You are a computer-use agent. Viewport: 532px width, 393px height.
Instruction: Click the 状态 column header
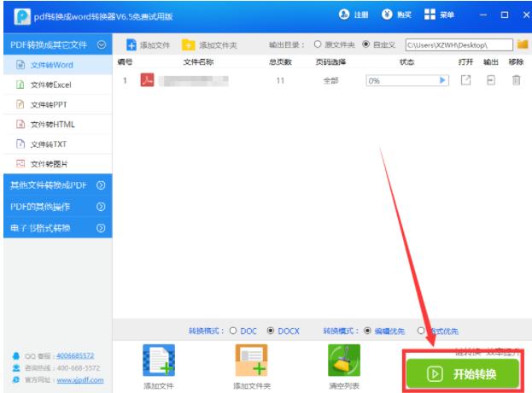click(x=406, y=62)
